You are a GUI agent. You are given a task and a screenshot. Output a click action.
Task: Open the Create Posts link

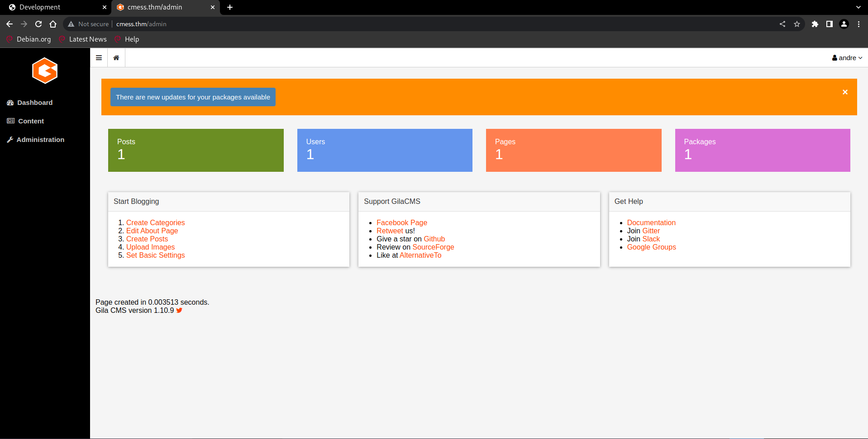click(x=147, y=239)
